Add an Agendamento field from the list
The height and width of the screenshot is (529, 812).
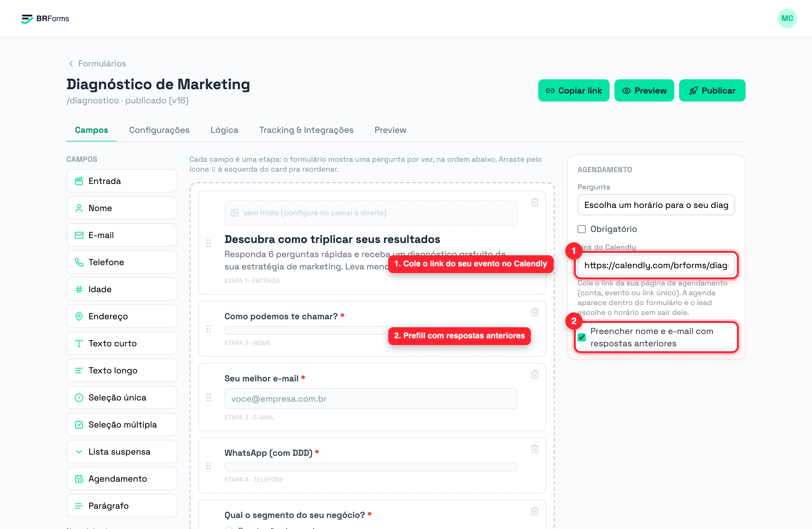(x=122, y=479)
